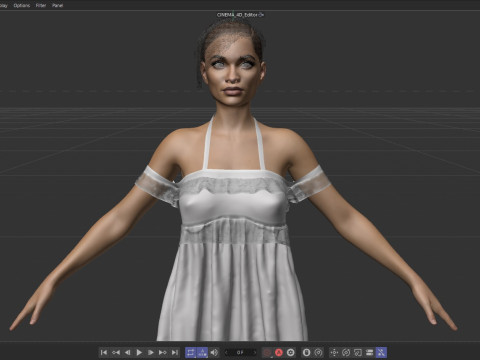Step forward one frame
The image size is (480, 360).
151,352
